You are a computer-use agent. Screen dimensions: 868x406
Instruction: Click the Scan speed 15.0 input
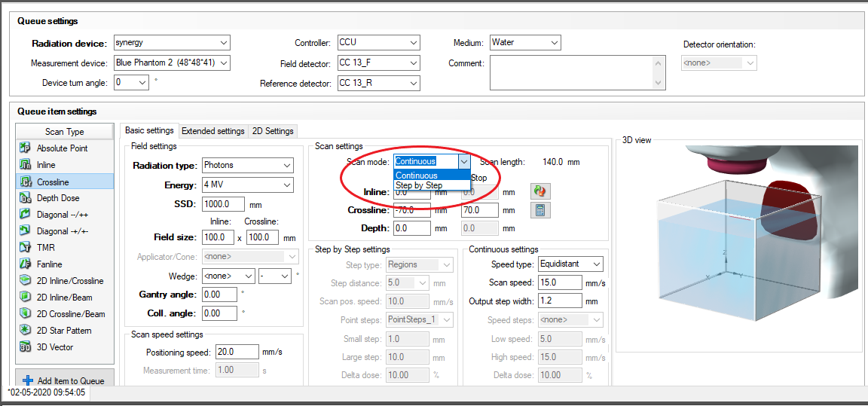click(x=559, y=282)
